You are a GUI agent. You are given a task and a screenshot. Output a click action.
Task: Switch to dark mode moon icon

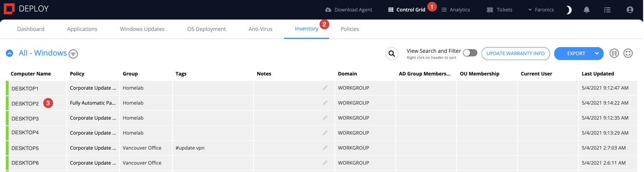tap(568, 10)
